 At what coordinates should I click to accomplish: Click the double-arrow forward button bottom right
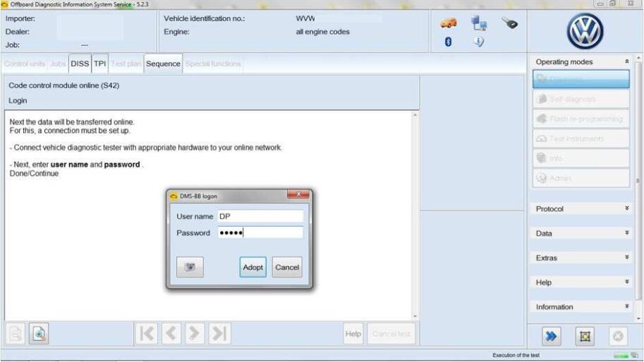(551, 337)
